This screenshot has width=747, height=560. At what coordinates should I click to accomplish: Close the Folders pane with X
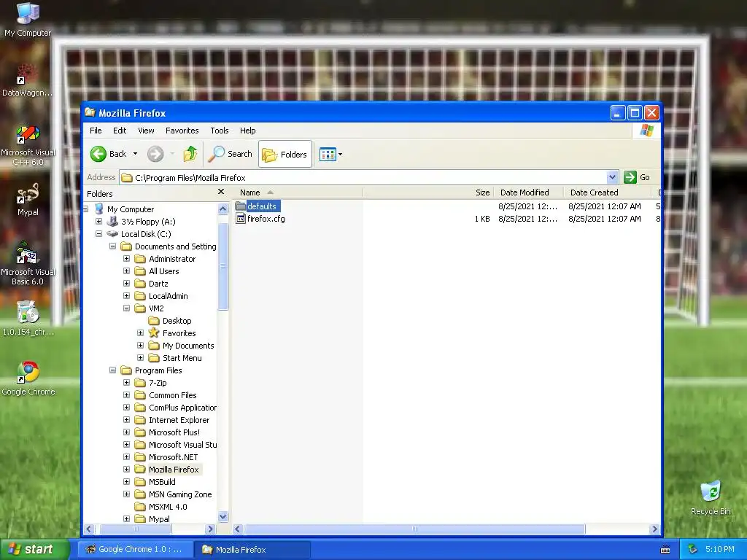[220, 192]
